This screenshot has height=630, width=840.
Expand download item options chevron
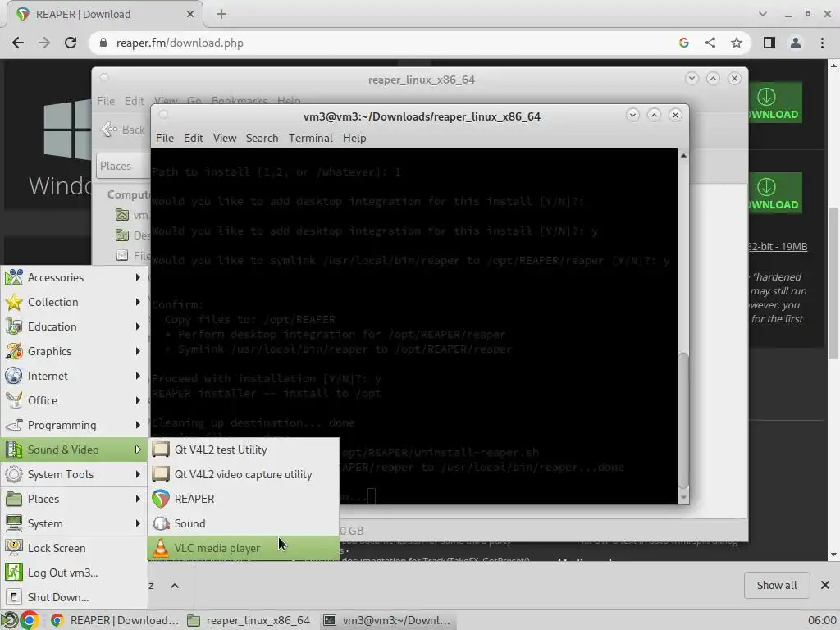pos(175,586)
